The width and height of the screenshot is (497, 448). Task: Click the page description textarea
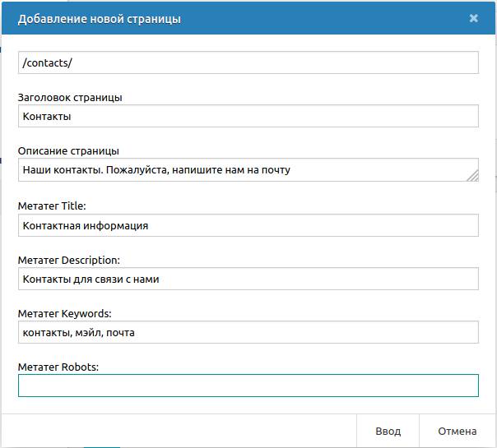tap(248, 170)
